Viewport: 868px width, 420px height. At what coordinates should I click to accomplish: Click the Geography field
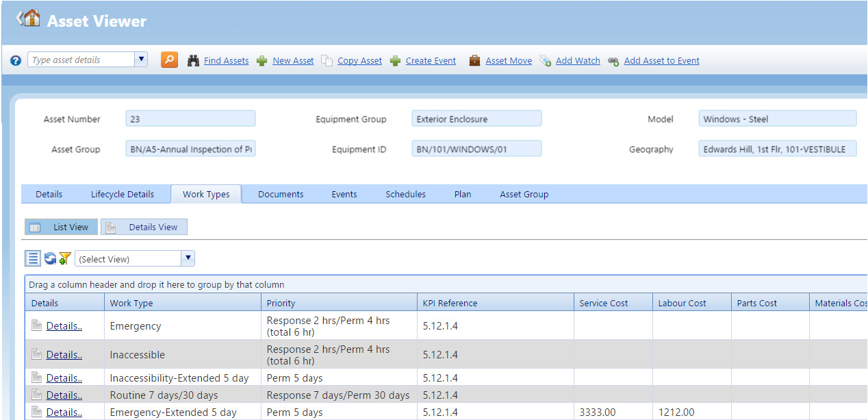pos(778,149)
